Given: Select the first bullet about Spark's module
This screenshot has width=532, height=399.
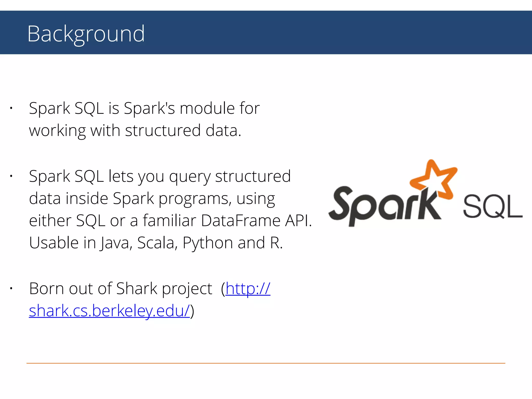Looking at the screenshot, I should click(144, 119).
